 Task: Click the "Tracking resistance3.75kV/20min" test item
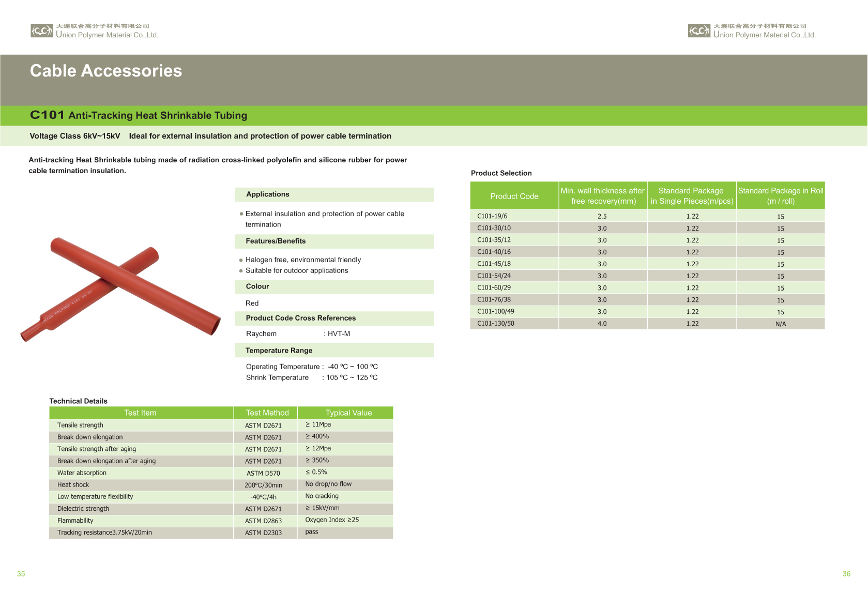(x=104, y=533)
